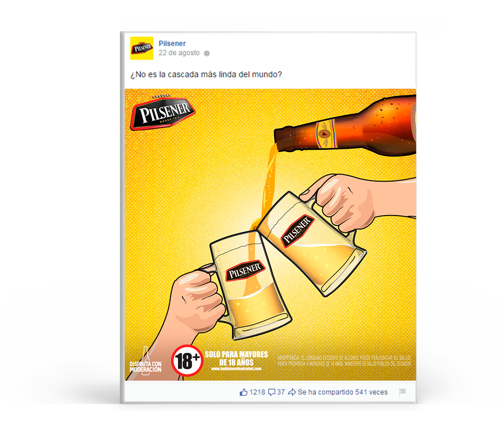504x448 pixels.
Task: Click the comment bubble icon
Action: pos(271,392)
